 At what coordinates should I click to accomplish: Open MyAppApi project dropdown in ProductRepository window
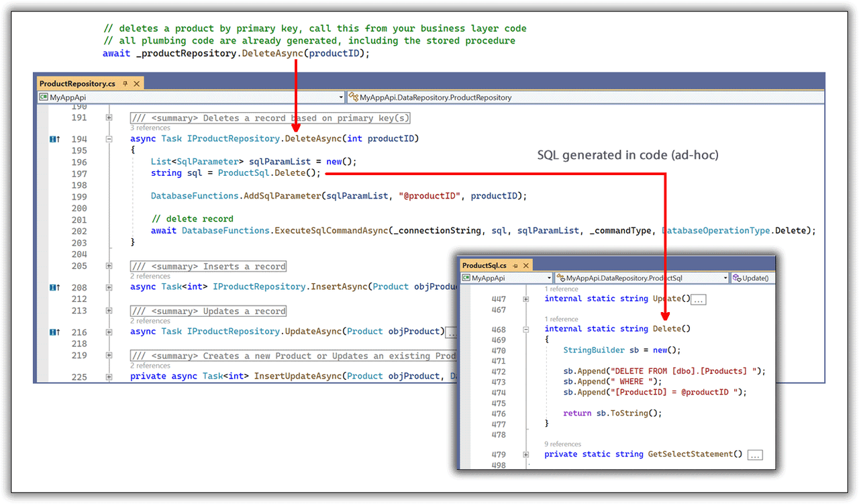click(x=192, y=97)
